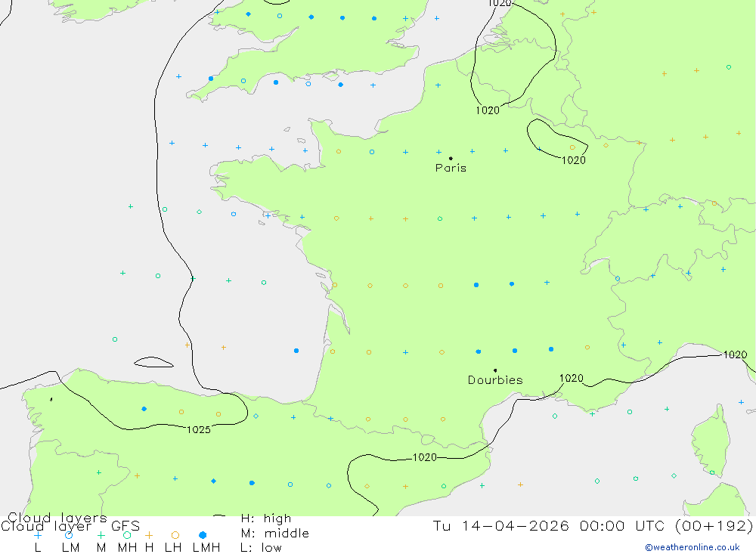Image resolution: width=756 pixels, height=554 pixels.
Task: Click the Corsica island on the map
Action: pyautogui.click(x=711, y=441)
